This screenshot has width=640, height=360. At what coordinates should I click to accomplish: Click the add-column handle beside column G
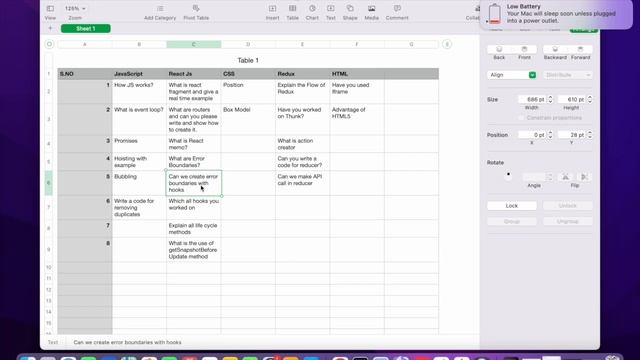[x=447, y=44]
